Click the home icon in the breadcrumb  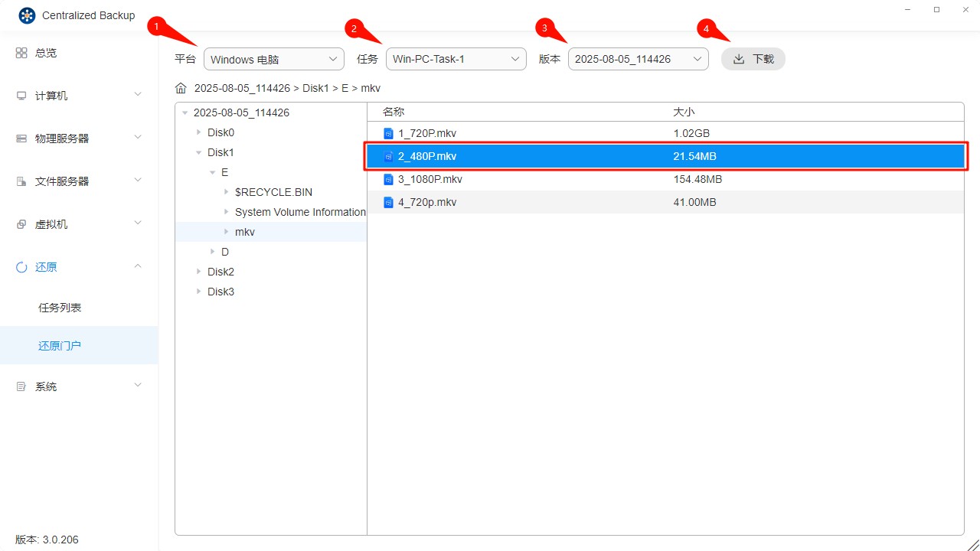(181, 87)
